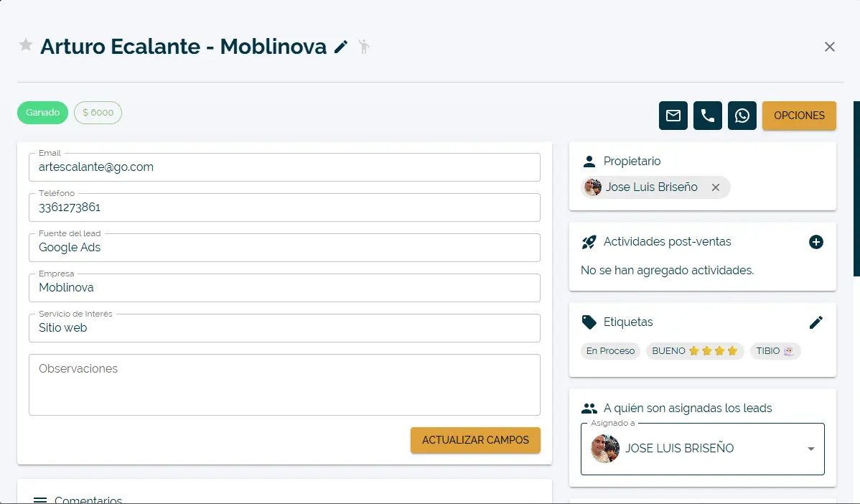The width and height of the screenshot is (860, 504).
Task: Send email using the envelope icon
Action: pyautogui.click(x=673, y=116)
